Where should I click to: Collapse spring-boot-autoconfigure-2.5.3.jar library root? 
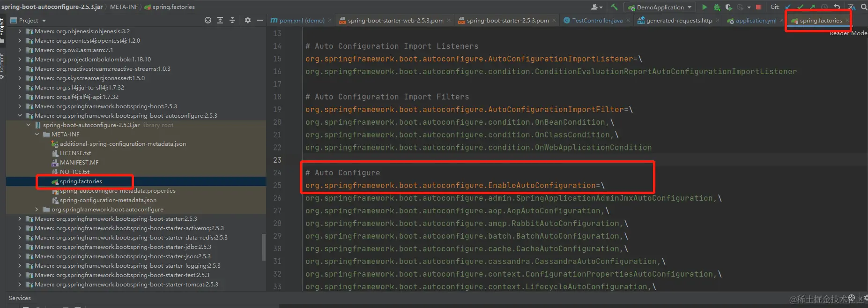coord(29,125)
